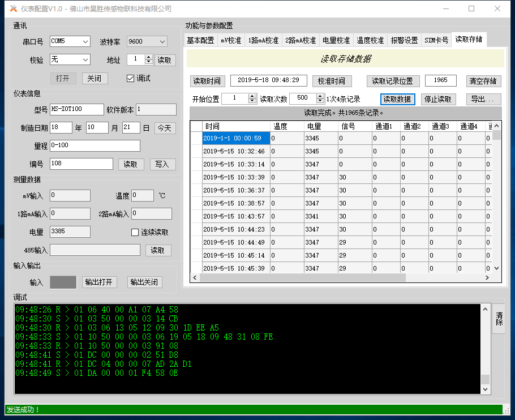This screenshot has width=515, height=420.
Task: Switch to the SIM卡号 tab
Action: [436, 40]
